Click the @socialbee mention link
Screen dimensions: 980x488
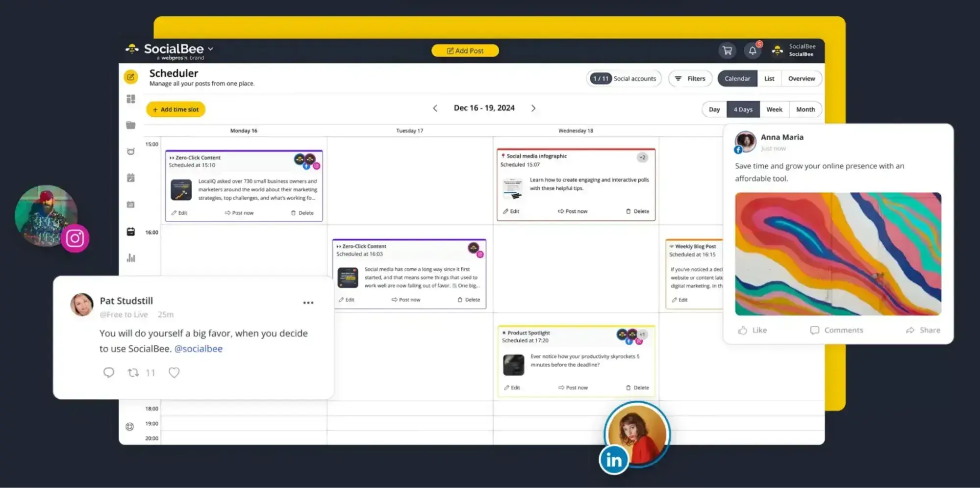[198, 348]
